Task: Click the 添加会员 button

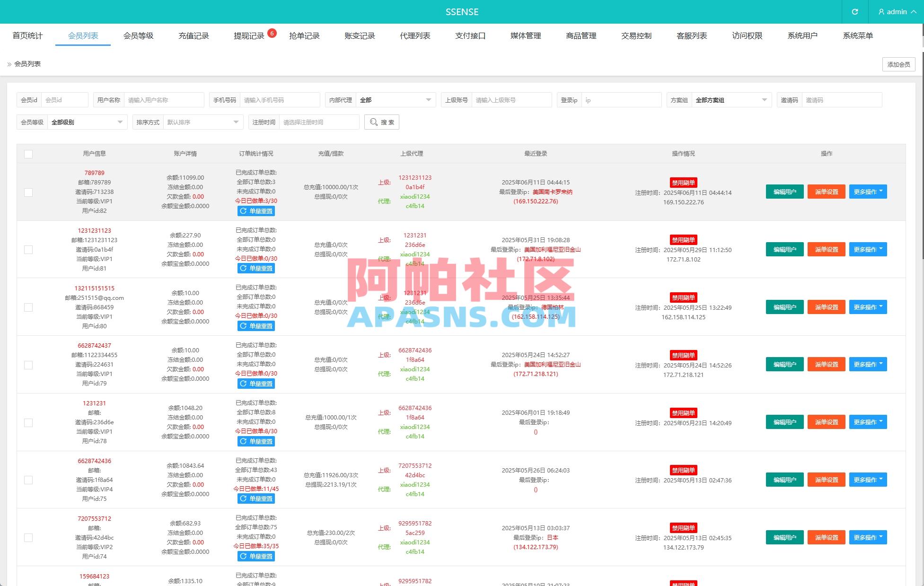Action: [x=898, y=64]
